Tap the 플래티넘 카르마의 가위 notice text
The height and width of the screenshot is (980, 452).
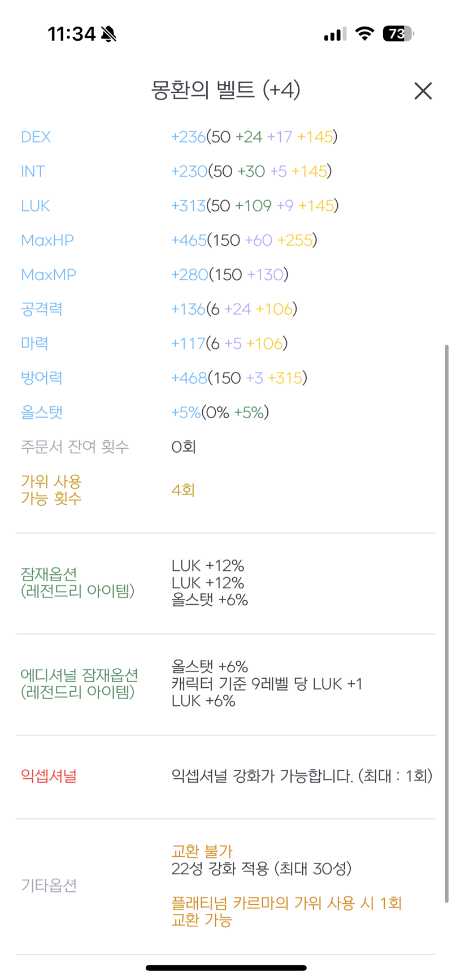point(286,911)
